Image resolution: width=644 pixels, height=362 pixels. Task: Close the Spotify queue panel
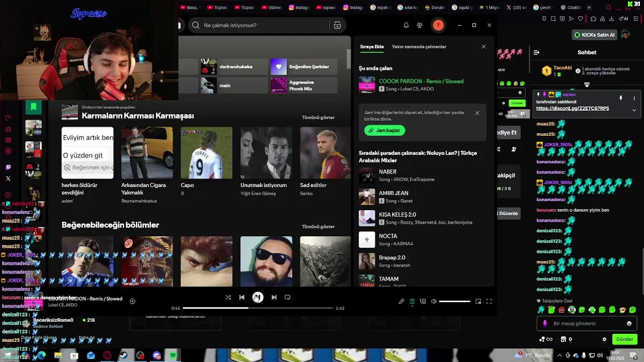[x=484, y=47]
